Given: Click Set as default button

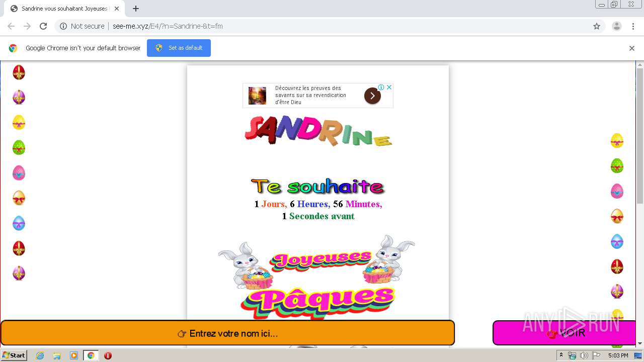Looking at the screenshot, I should (x=179, y=48).
